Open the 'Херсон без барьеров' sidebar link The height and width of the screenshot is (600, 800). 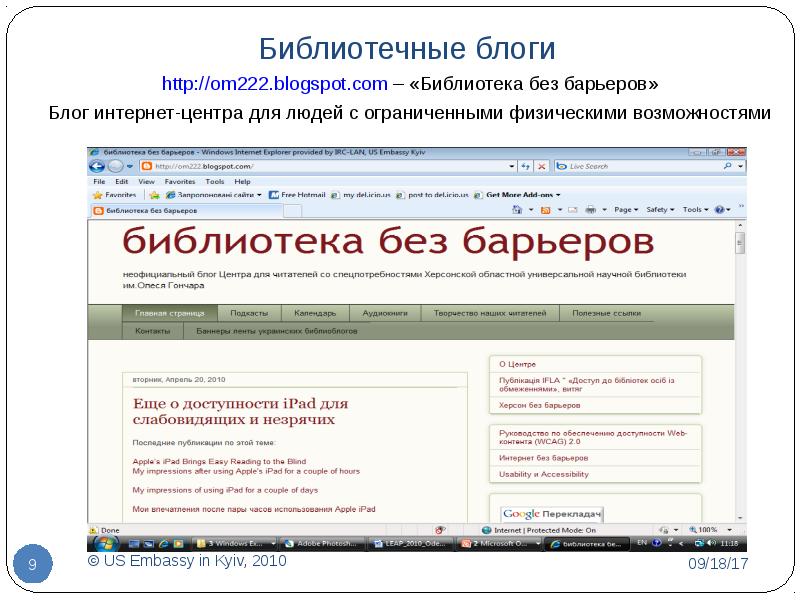point(539,405)
